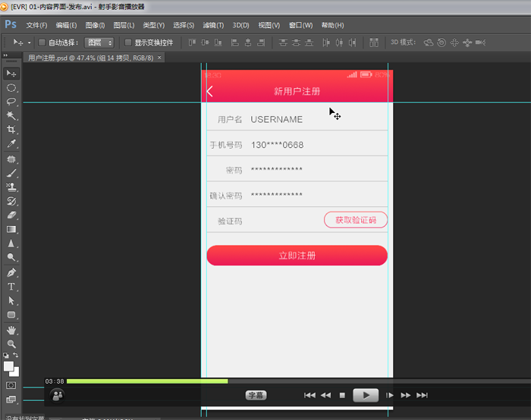
Task: Select the Eraser tool
Action: [x=11, y=215]
